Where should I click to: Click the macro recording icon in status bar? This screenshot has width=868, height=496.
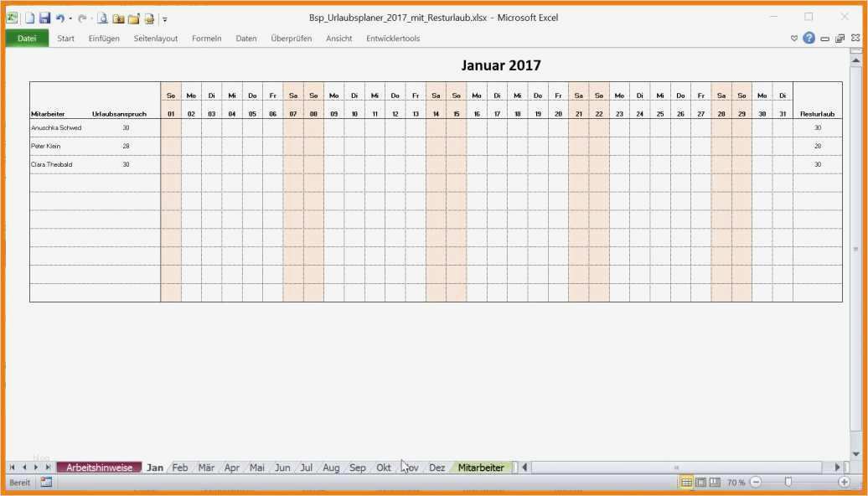(46, 482)
